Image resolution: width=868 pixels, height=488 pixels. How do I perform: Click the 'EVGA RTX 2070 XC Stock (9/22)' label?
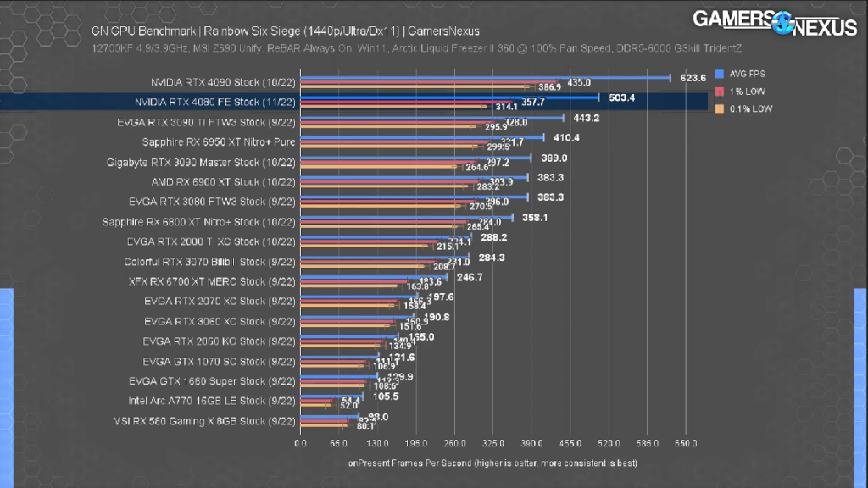point(220,302)
